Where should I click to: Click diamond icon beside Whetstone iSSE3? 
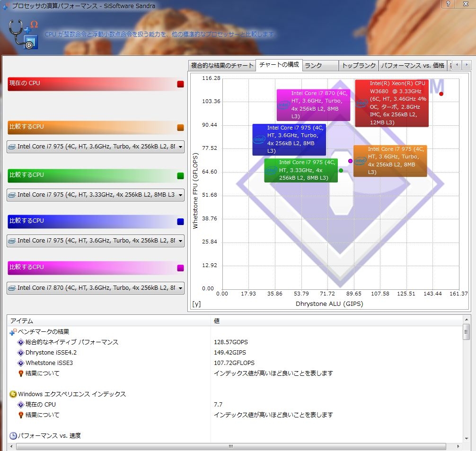click(x=21, y=363)
